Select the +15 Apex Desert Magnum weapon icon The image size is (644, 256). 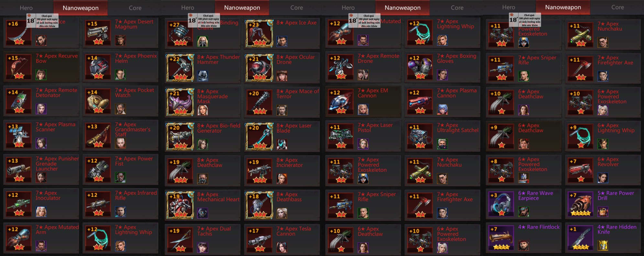[x=98, y=33]
